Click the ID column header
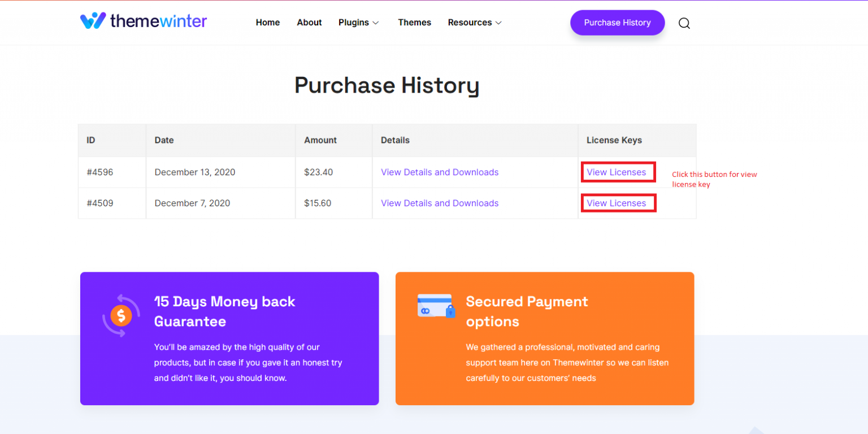 click(91, 140)
